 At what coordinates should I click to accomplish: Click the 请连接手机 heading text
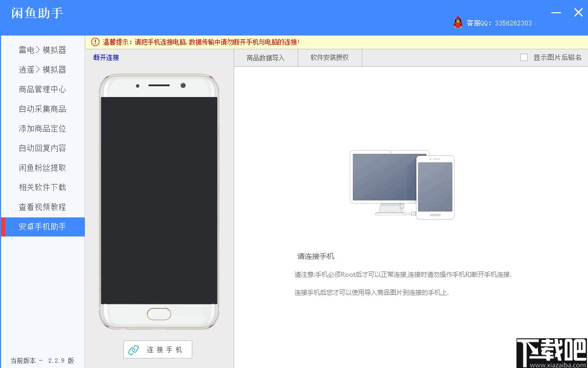(x=316, y=257)
